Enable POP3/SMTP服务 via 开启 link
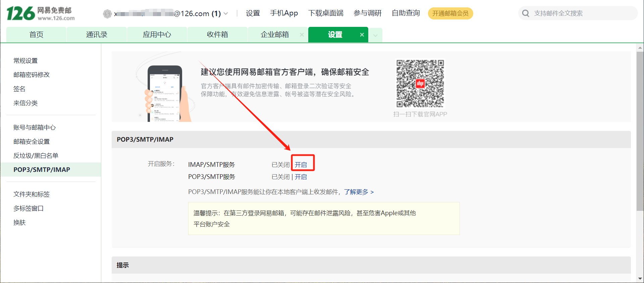Screen dimensions: 644x283 pyautogui.click(x=301, y=177)
